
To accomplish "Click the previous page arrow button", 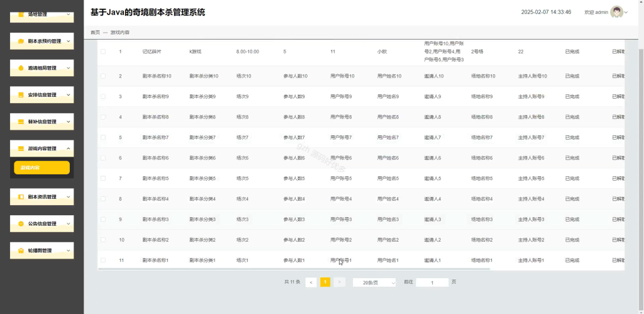I will coord(311,283).
